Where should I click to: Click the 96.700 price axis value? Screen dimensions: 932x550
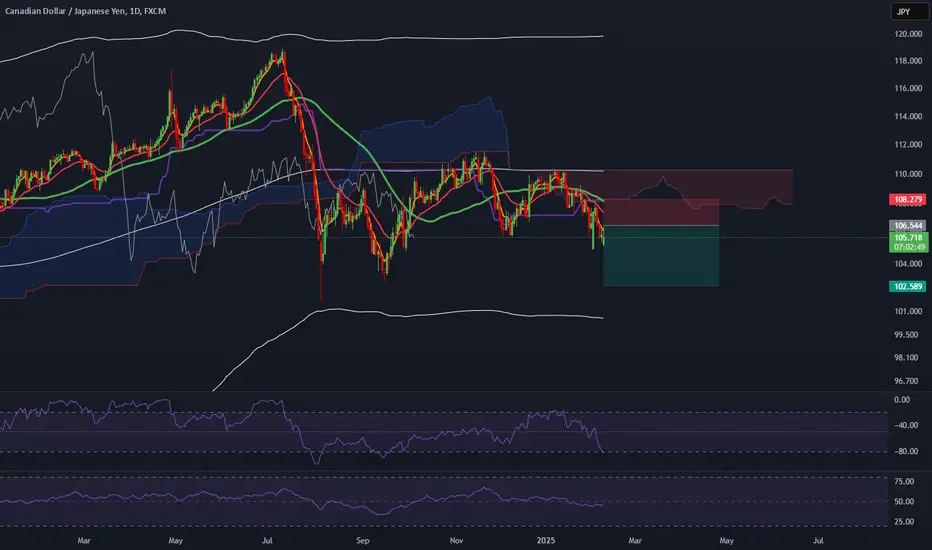click(x=906, y=381)
